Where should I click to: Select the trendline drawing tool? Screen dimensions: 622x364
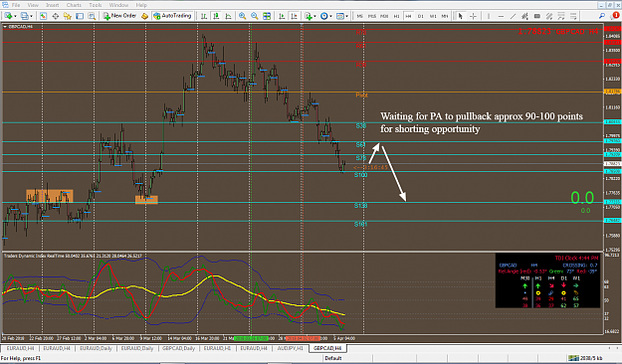point(513,16)
